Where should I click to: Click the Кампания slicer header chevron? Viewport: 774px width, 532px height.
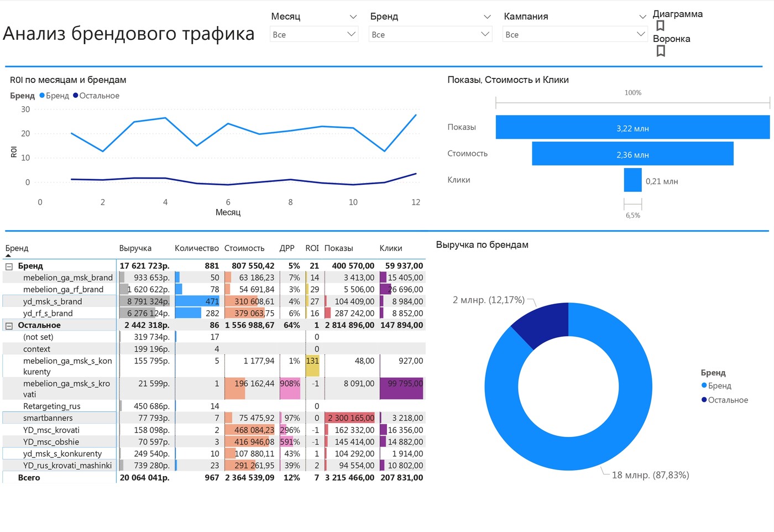(642, 17)
